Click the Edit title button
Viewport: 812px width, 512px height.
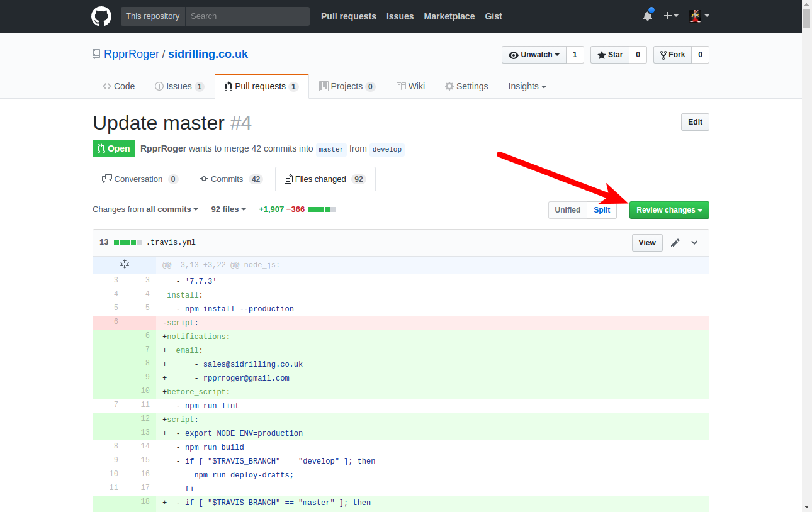[x=695, y=122]
